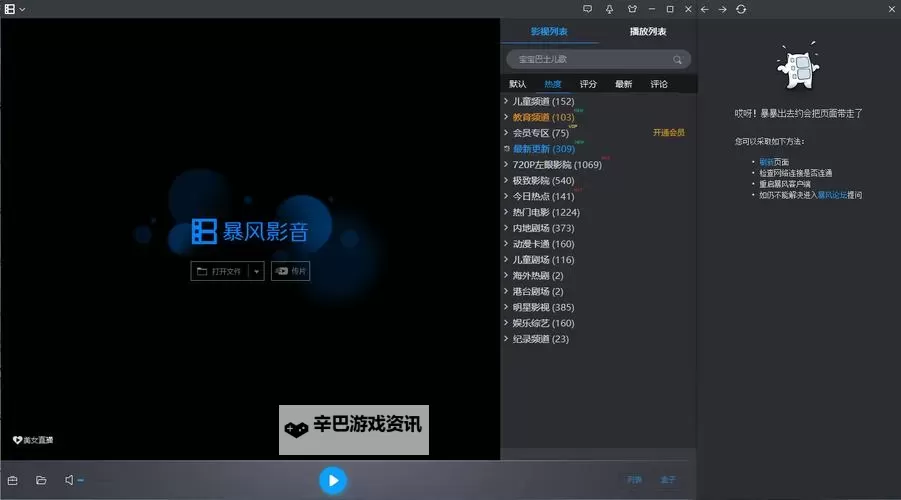Screen dimensions: 901x500
Task: Go forward with the right arrow icon
Action: 722,9
